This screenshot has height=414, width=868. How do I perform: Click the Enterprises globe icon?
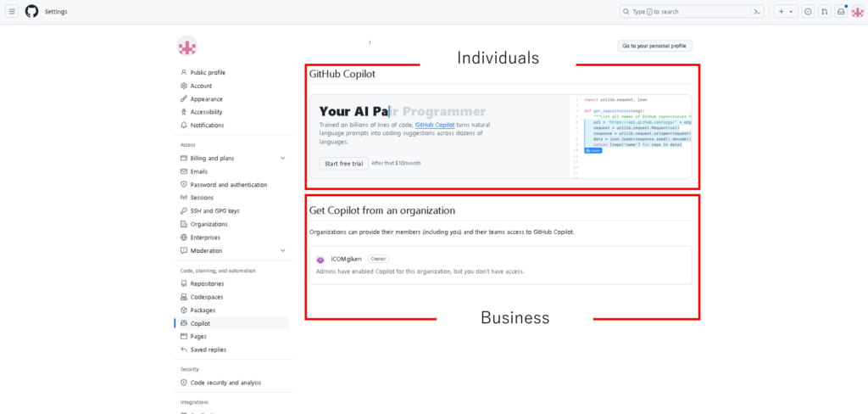click(x=184, y=238)
